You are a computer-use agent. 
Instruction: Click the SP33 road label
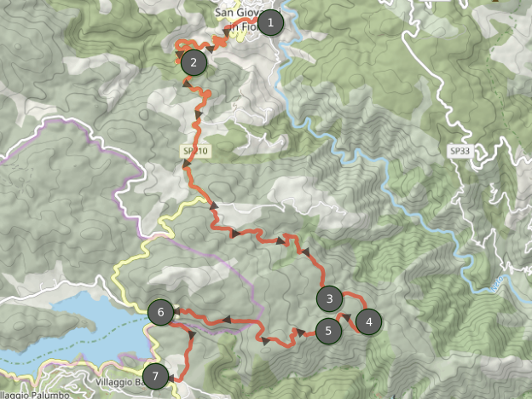pos(460,151)
